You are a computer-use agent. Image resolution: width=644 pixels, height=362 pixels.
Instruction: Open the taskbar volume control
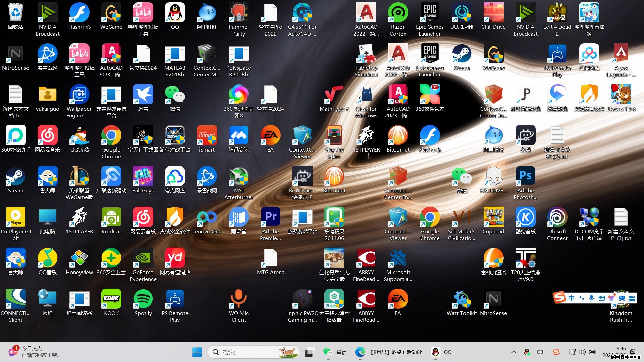(x=582, y=352)
